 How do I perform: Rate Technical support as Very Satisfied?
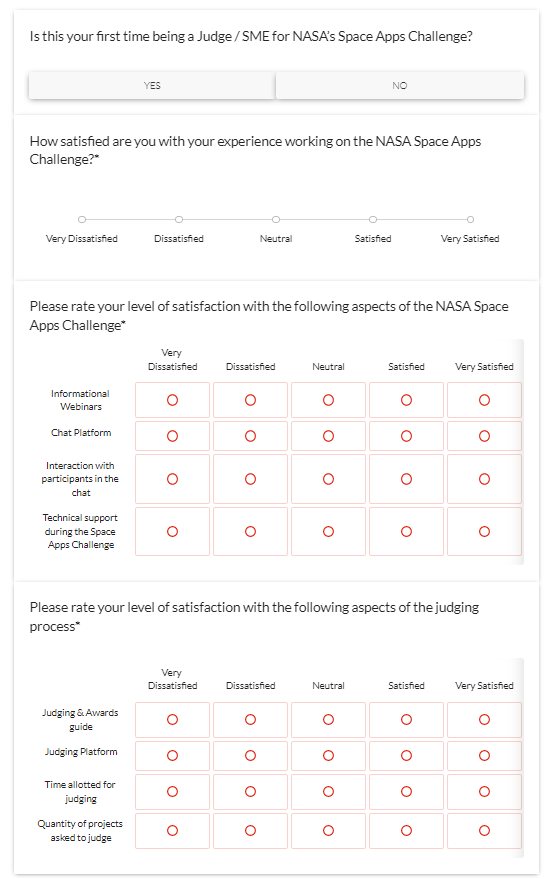(484, 531)
